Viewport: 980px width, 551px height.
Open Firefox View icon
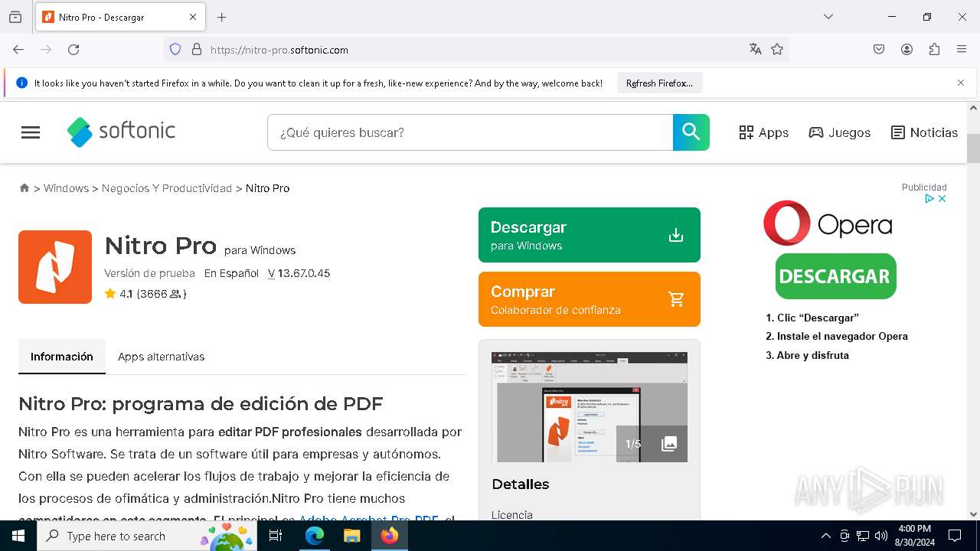tap(15, 17)
